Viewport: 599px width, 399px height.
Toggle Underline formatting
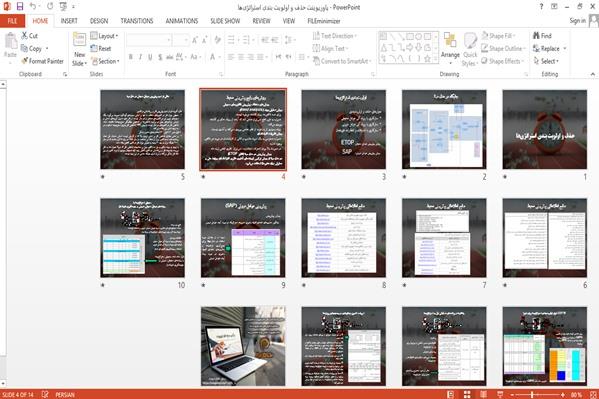(150, 57)
